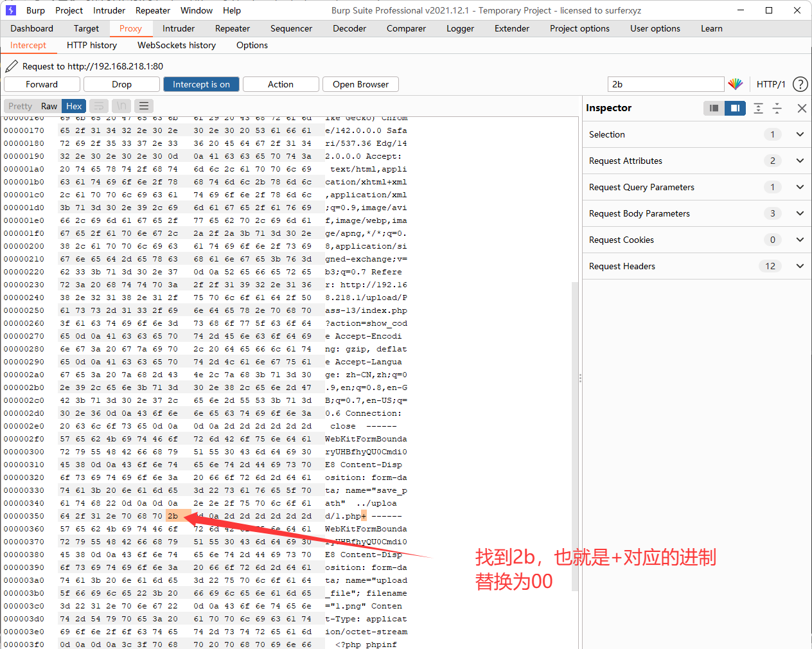Click the Burp Suite logo icon
The image size is (812, 649).
10,10
